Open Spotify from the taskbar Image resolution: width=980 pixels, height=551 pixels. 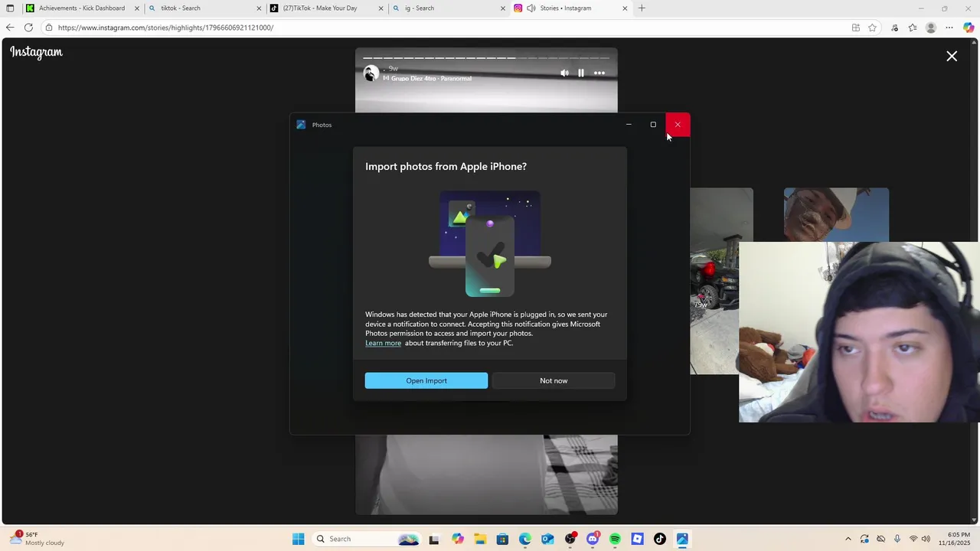coord(615,539)
